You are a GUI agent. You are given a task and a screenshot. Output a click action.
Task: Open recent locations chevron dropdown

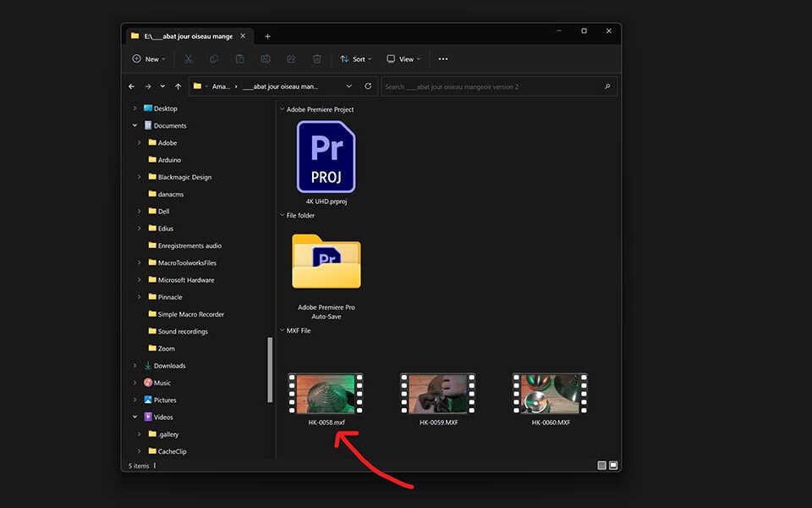point(162,86)
